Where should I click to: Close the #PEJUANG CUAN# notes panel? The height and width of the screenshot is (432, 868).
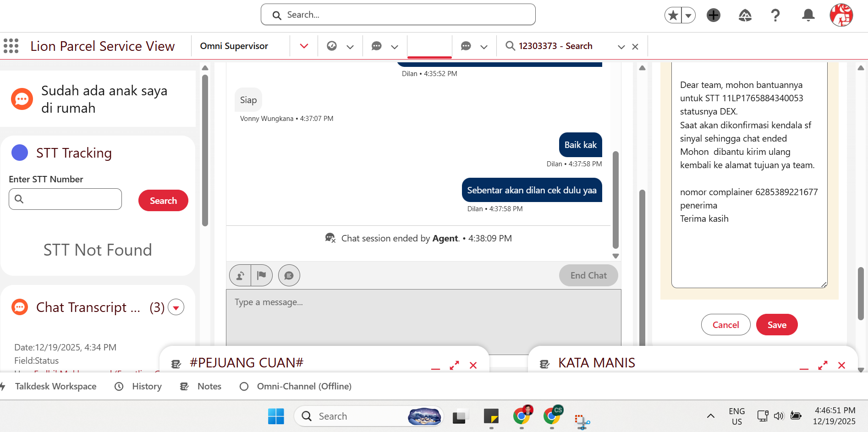(473, 366)
